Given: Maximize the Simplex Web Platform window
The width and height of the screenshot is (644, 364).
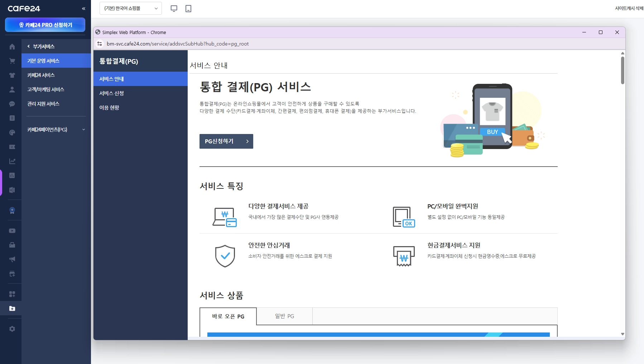Looking at the screenshot, I should pos(601,32).
